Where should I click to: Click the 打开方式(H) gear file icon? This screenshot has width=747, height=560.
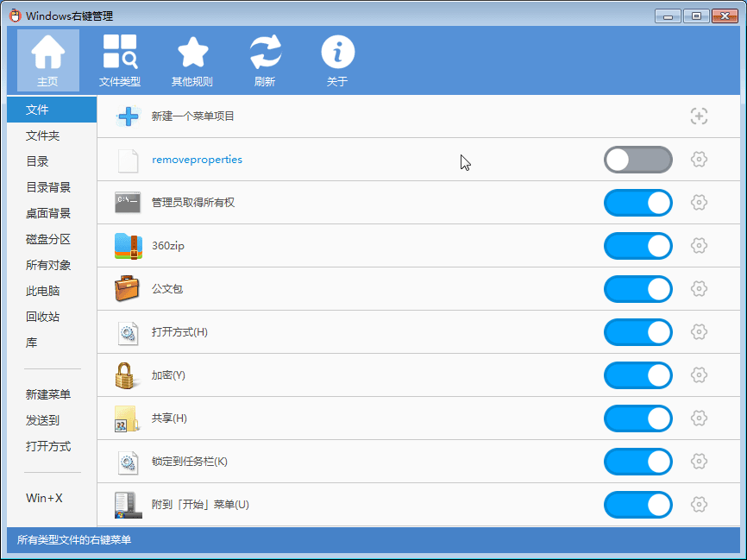128,333
